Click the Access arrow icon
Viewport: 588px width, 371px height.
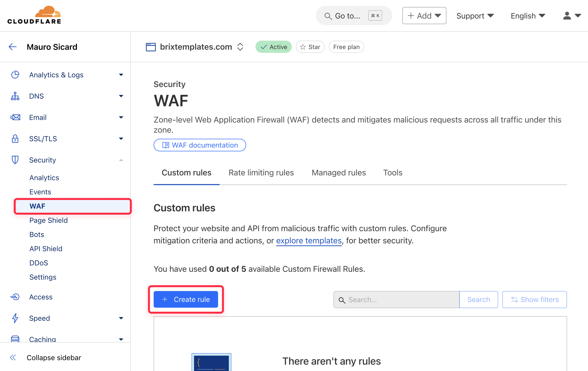(15, 297)
